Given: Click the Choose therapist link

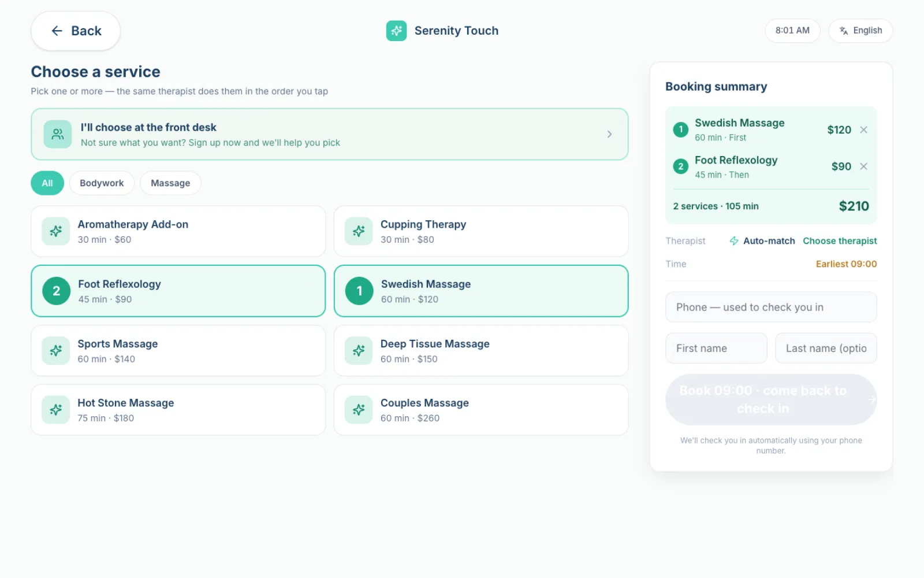Looking at the screenshot, I should pos(840,241).
